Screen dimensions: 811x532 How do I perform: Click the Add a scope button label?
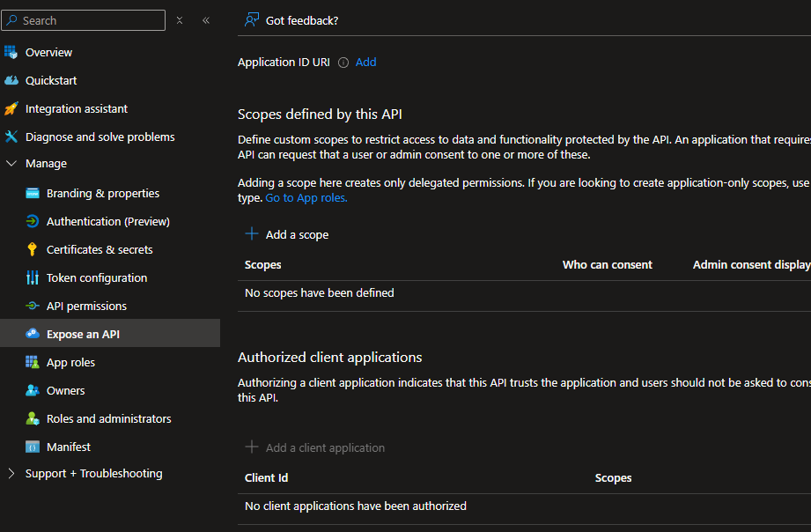[x=297, y=234]
